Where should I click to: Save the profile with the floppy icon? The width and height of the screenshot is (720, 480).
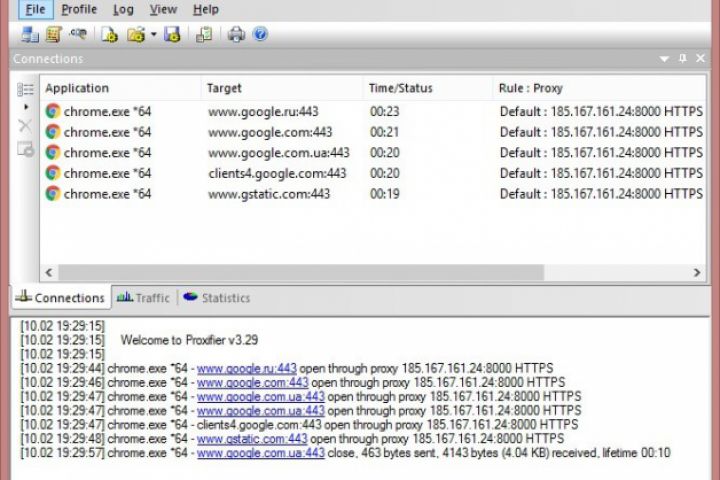[x=172, y=34]
